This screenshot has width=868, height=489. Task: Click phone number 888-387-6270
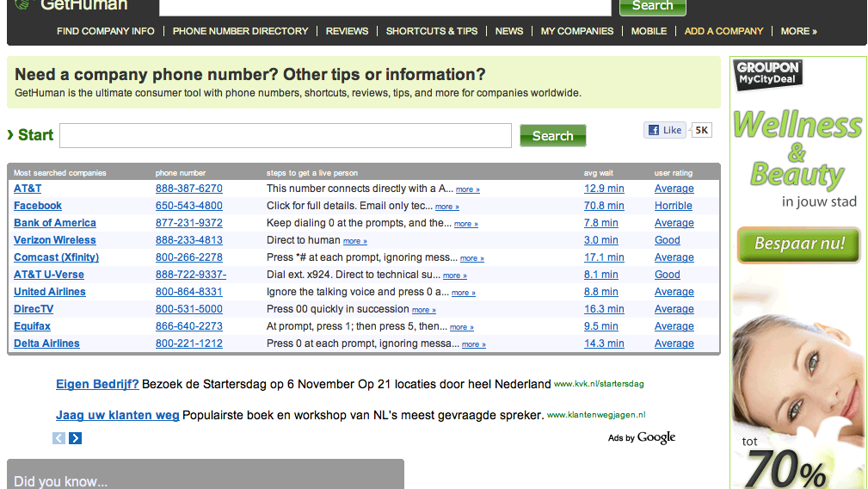(188, 189)
